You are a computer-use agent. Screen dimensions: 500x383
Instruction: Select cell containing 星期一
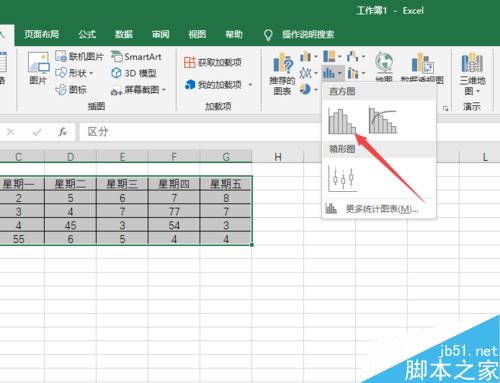[19, 184]
